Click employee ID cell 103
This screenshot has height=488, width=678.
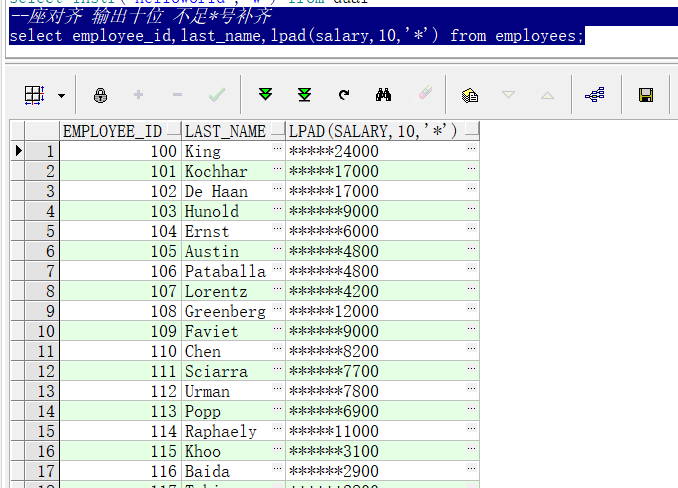tap(120, 211)
